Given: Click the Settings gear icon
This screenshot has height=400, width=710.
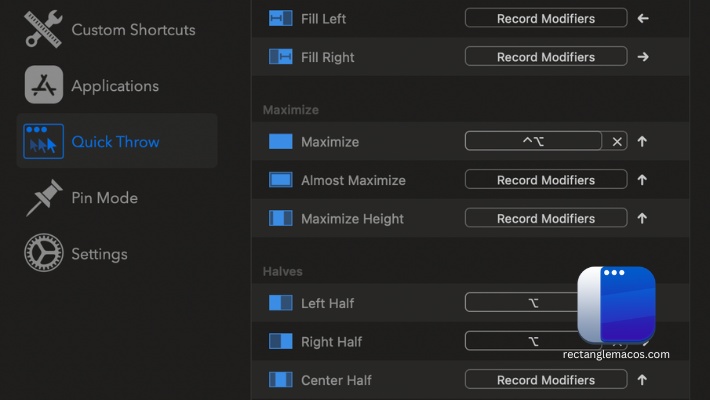Looking at the screenshot, I should [x=43, y=253].
